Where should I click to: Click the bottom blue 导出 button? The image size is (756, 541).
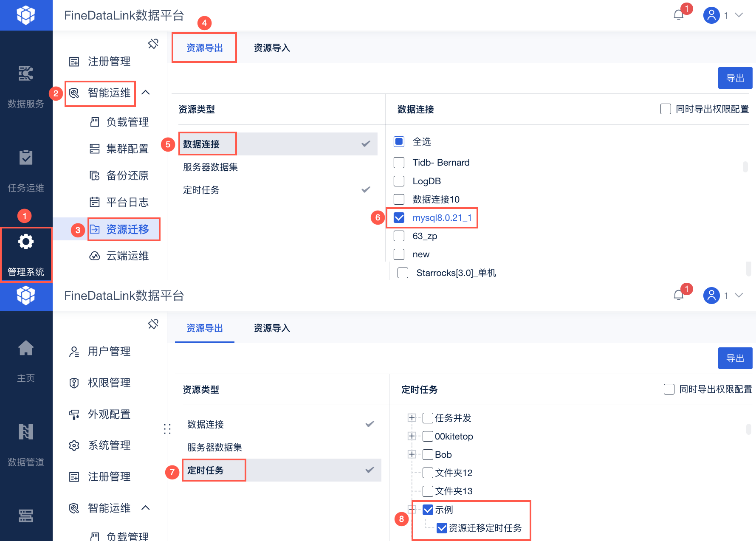coord(735,358)
